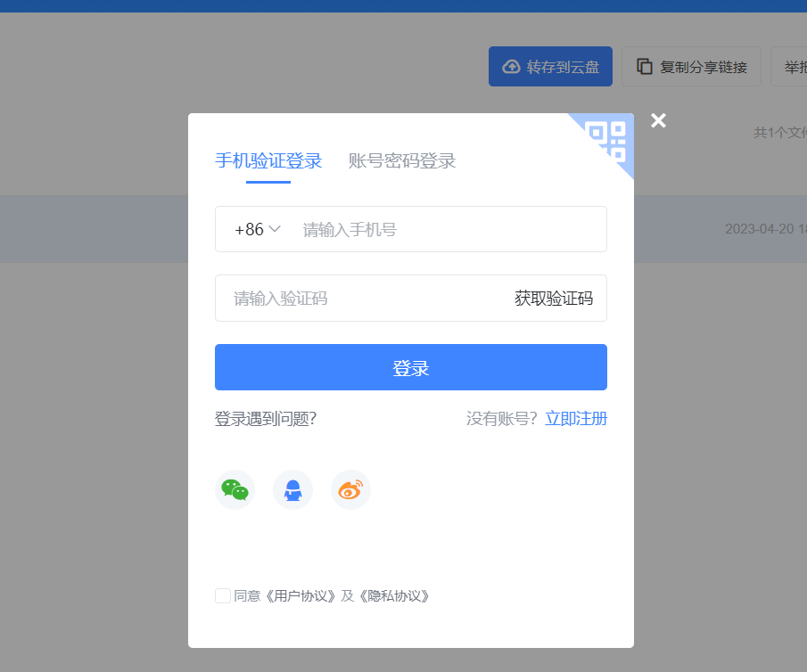Open the 《隐私协议》 link

(391, 595)
